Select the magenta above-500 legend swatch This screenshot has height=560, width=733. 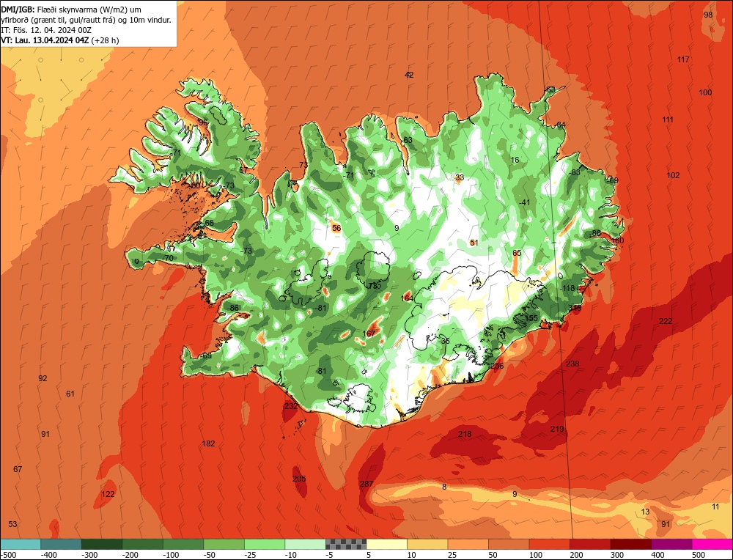712,544
